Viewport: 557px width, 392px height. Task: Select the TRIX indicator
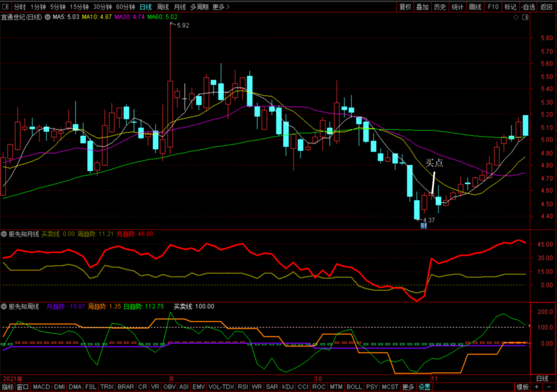point(107,387)
